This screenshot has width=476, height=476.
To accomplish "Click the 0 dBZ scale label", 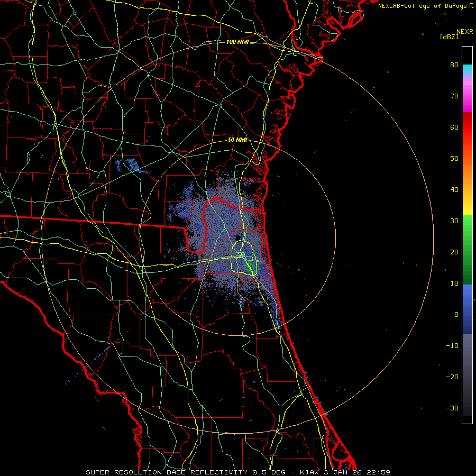I will click(x=456, y=315).
